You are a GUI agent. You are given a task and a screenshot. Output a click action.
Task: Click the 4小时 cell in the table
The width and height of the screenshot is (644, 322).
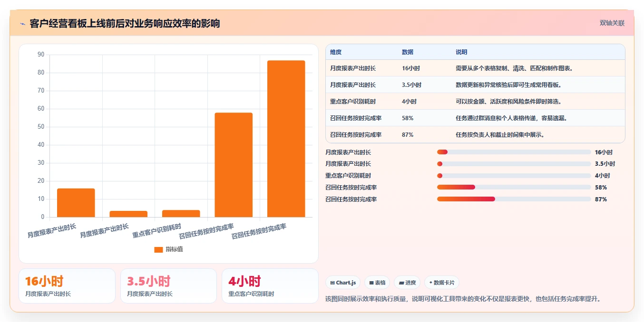click(x=409, y=102)
